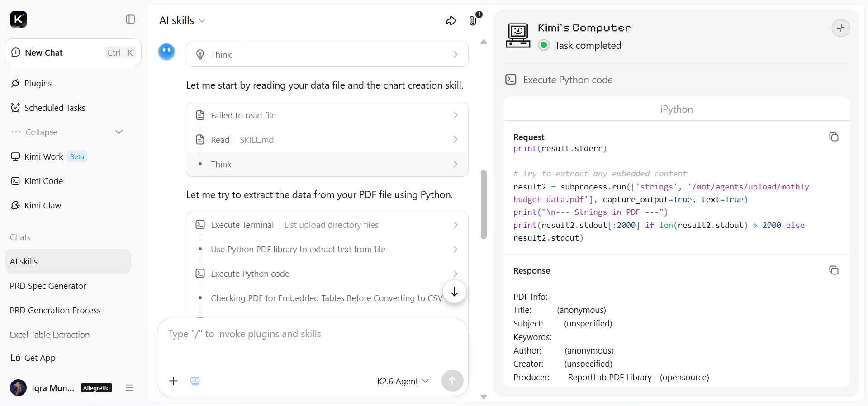Screen dimensions: 868x406
Task: Expand Use Python PDF library step
Action: click(327, 249)
